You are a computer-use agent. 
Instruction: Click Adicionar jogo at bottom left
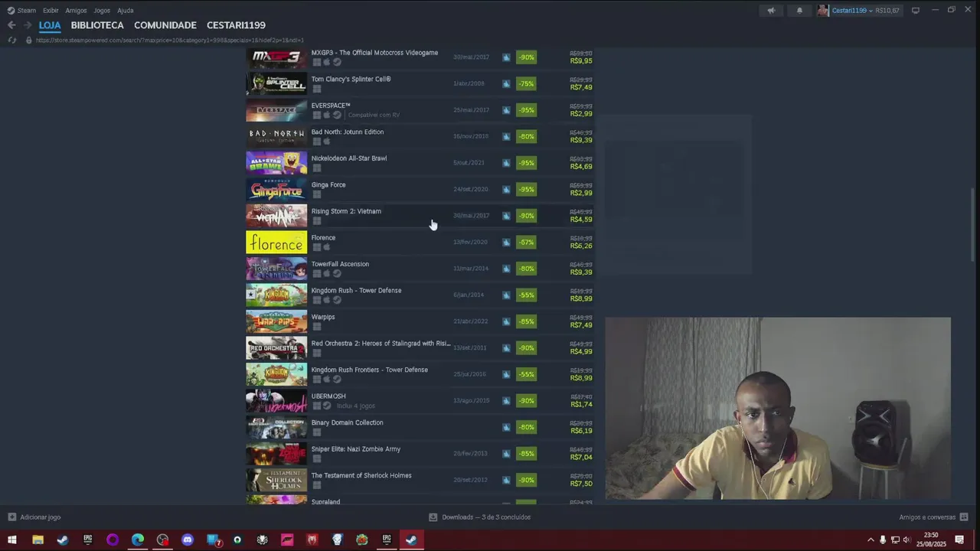pyautogui.click(x=34, y=517)
